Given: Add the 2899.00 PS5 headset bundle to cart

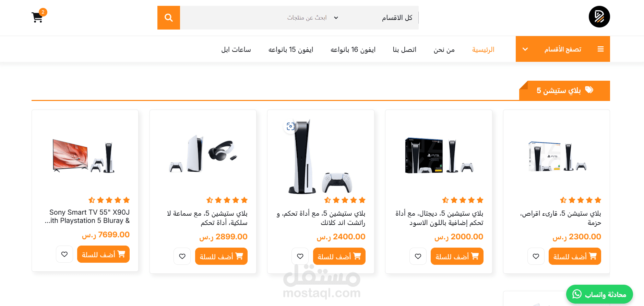Looking at the screenshot, I should [x=221, y=256].
